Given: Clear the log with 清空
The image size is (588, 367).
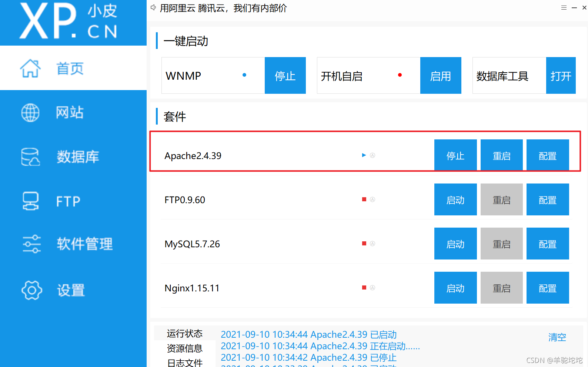Looking at the screenshot, I should (557, 337).
